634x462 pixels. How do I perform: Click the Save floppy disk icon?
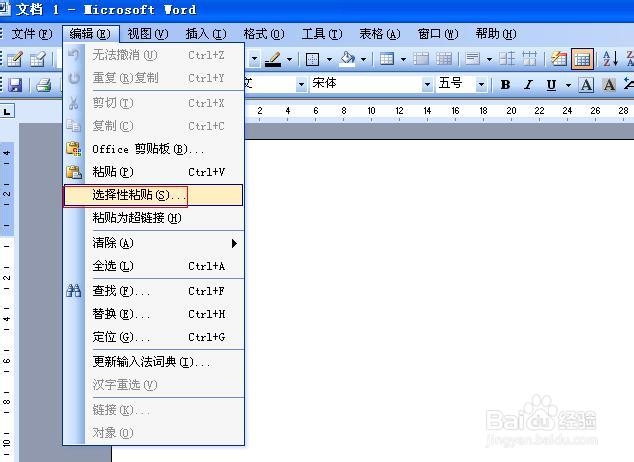pyautogui.click(x=15, y=85)
